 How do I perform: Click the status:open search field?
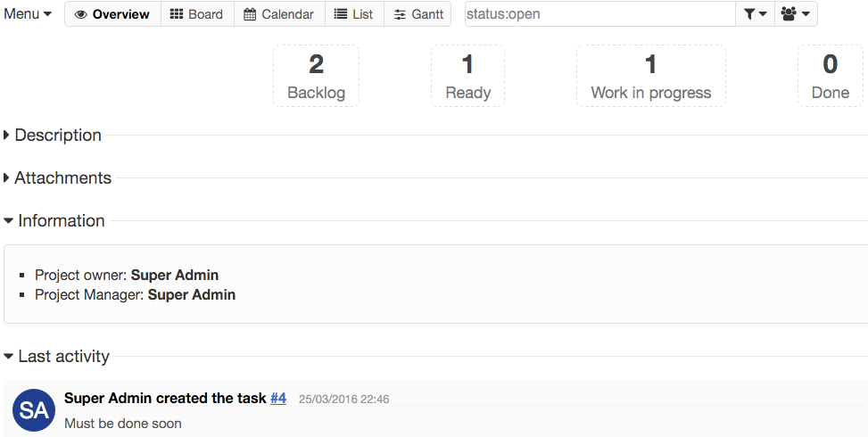(x=599, y=14)
